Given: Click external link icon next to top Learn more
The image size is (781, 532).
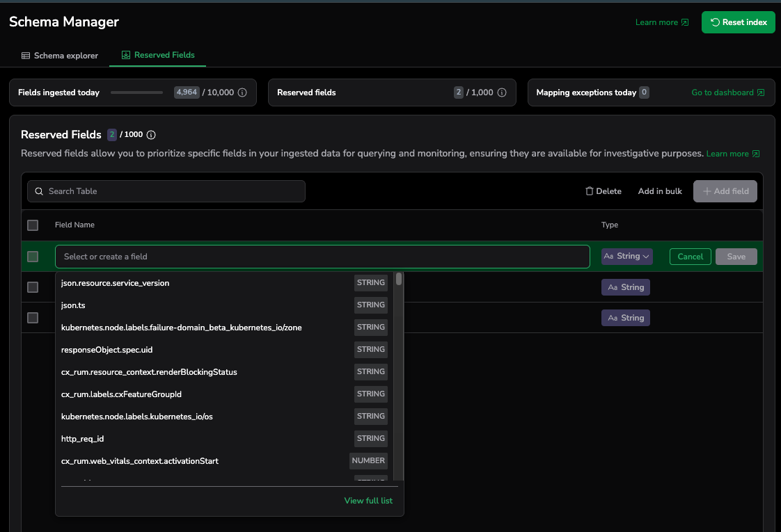Looking at the screenshot, I should (x=685, y=22).
